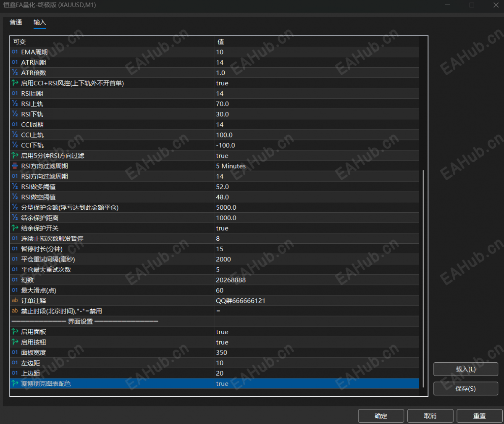Image resolution: width=504 pixels, height=424 pixels.
Task: Click the double icon beside RSI上轨
Action: click(15, 104)
